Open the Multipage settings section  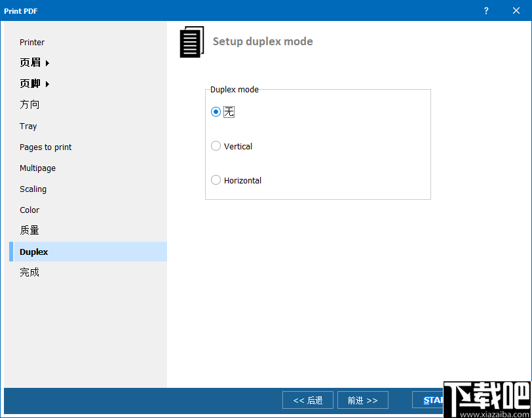(37, 168)
